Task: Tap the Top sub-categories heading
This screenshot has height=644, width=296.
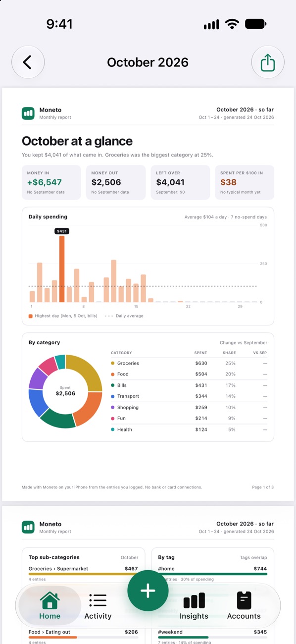Action: [x=54, y=557]
